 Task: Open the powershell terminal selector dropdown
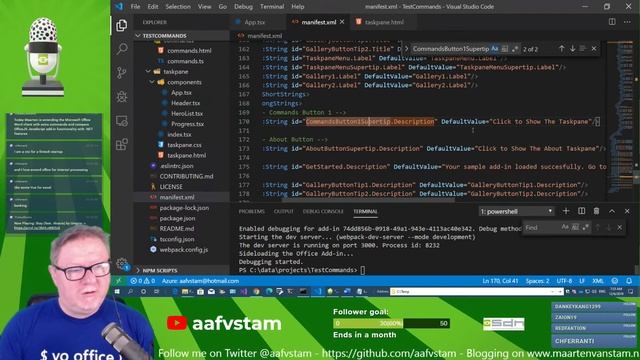[x=516, y=211]
